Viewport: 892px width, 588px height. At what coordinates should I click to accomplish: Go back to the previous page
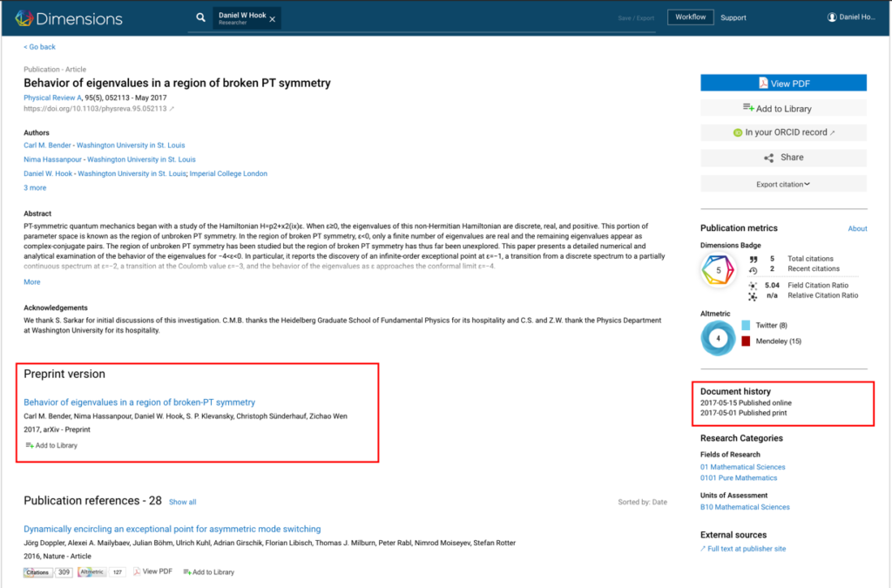(39, 47)
